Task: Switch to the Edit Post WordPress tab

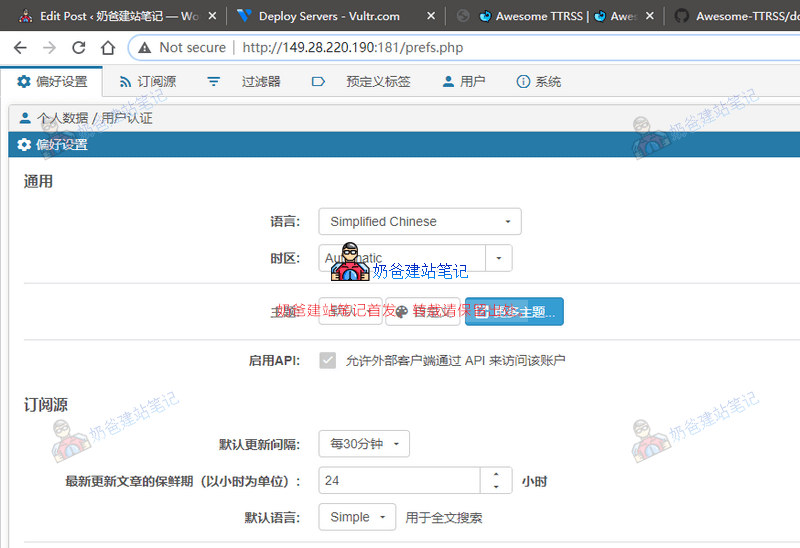Action: [110, 16]
